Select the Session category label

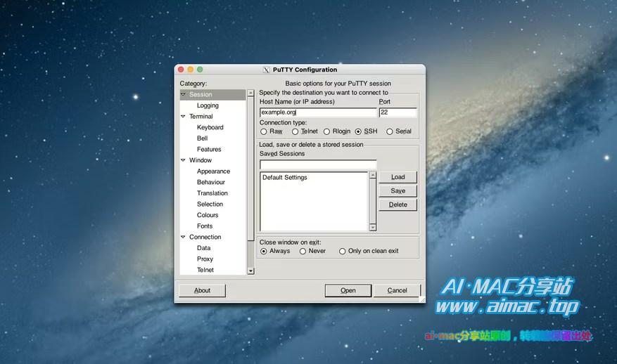(201, 94)
